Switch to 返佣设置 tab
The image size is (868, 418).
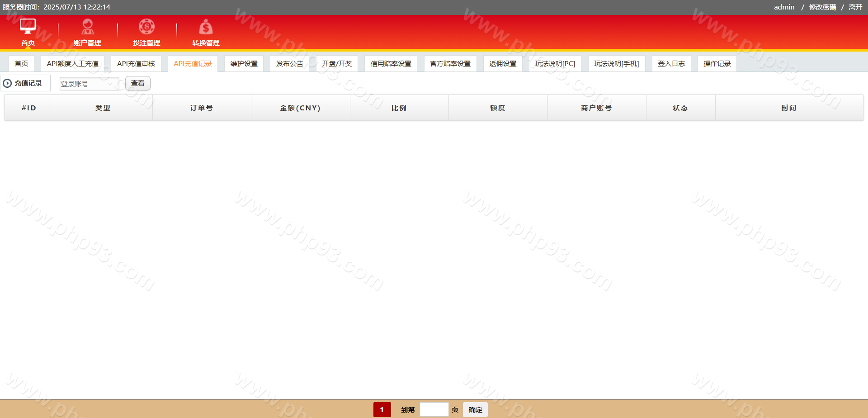point(503,64)
